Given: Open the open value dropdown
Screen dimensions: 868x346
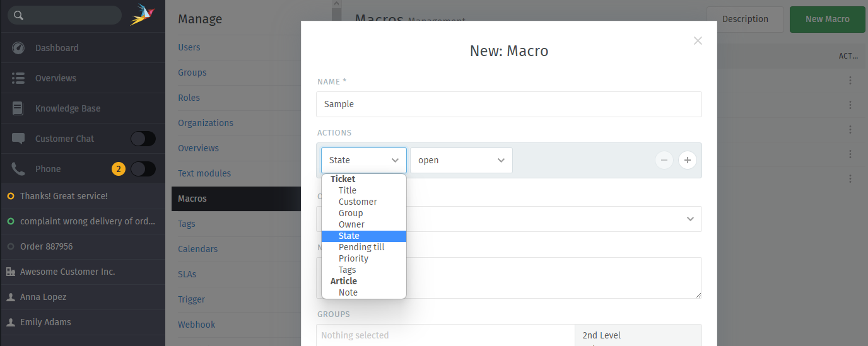Looking at the screenshot, I should coord(462,160).
